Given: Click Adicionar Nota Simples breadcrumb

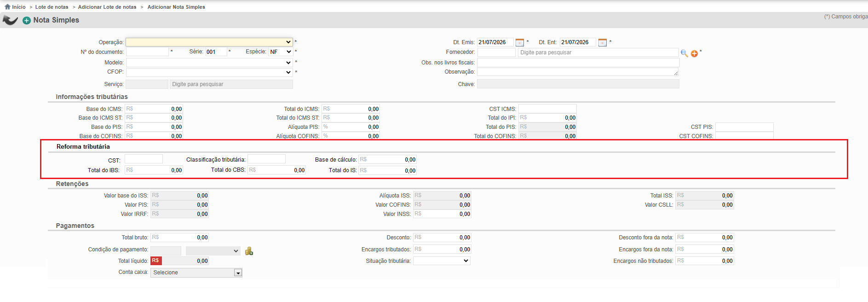Looking at the screenshot, I should click(x=176, y=7).
